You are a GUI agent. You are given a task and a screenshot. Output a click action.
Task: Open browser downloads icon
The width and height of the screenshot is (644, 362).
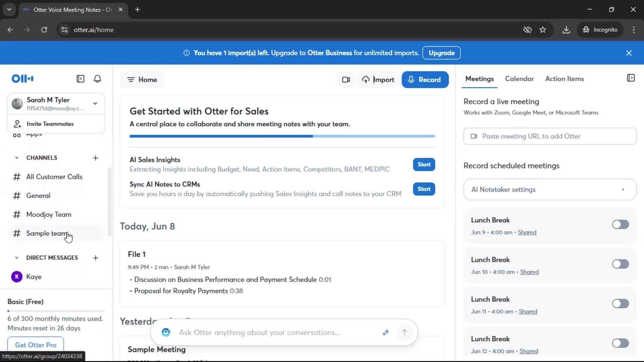(x=566, y=30)
